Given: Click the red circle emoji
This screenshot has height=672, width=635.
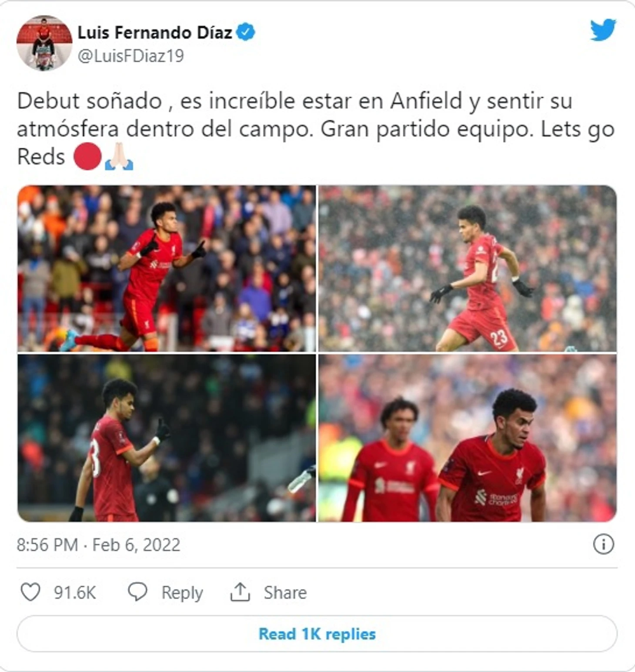Looking at the screenshot, I should pos(87,156).
